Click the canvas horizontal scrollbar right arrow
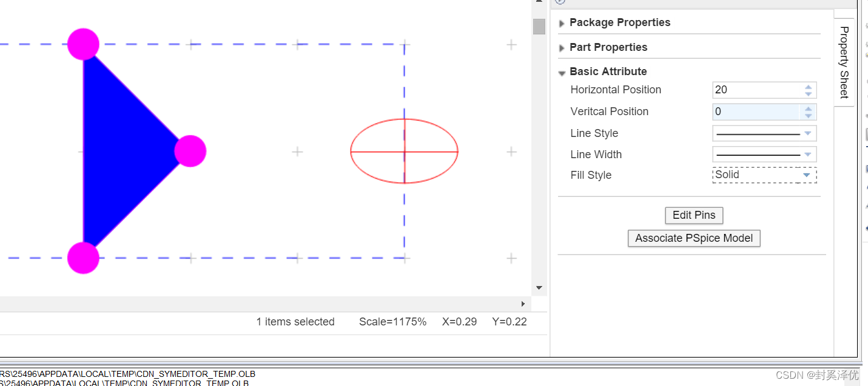The image size is (868, 386). (x=523, y=304)
